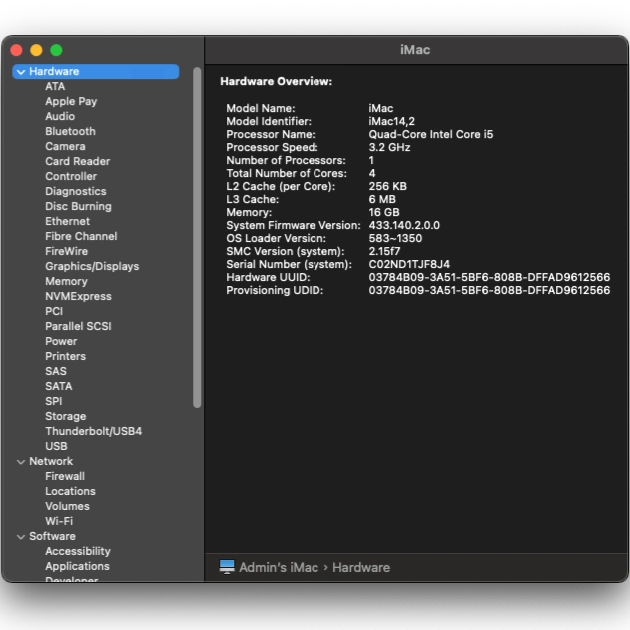Open Firewall under Network
The image size is (630, 630).
pos(65,476)
